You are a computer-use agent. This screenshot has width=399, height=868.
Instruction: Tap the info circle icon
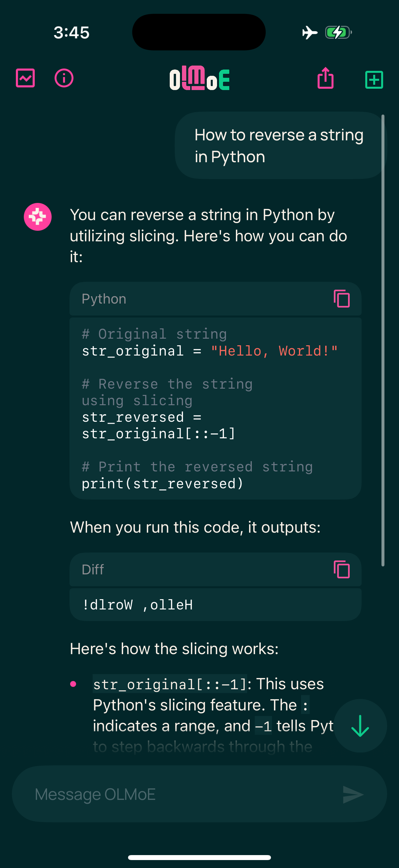click(64, 78)
